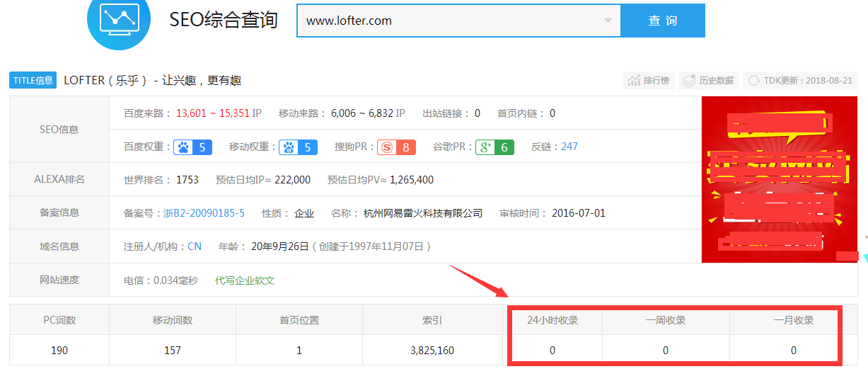Open the 反链 247 link
This screenshot has width=868, height=369.
[569, 147]
